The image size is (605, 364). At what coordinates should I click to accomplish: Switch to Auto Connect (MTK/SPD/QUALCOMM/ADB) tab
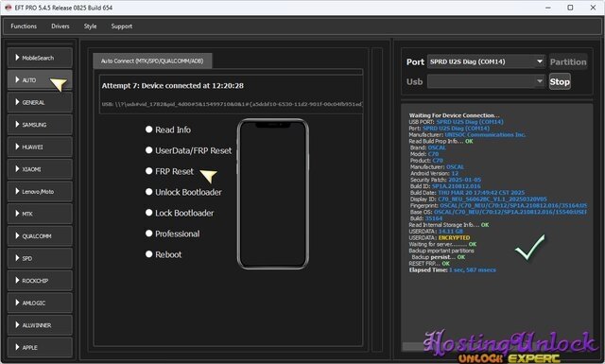coord(152,61)
